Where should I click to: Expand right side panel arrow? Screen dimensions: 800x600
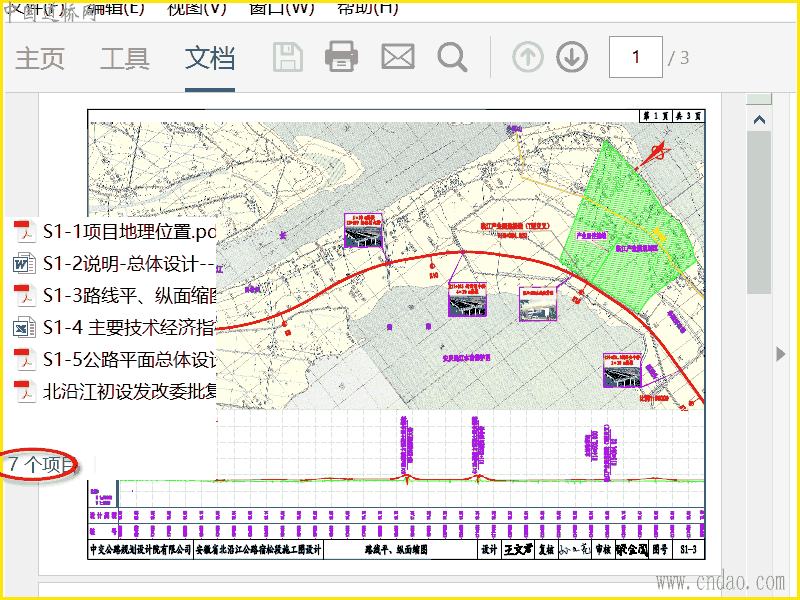pos(781,354)
